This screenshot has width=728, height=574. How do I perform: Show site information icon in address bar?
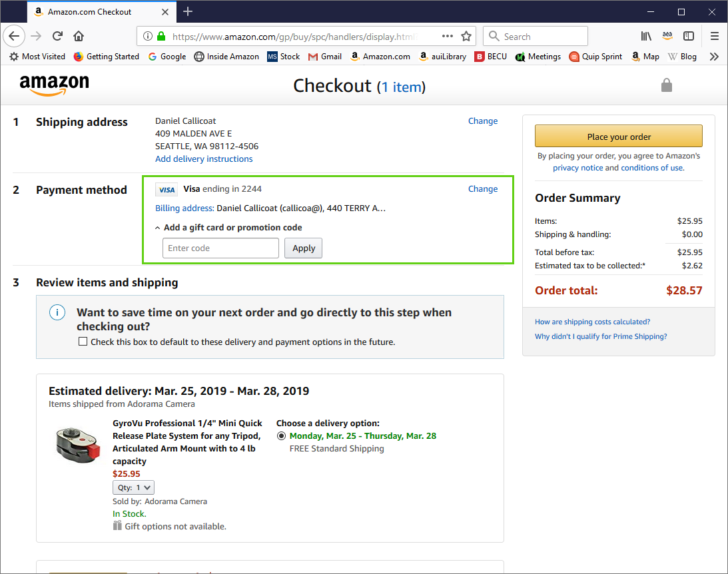click(x=148, y=36)
